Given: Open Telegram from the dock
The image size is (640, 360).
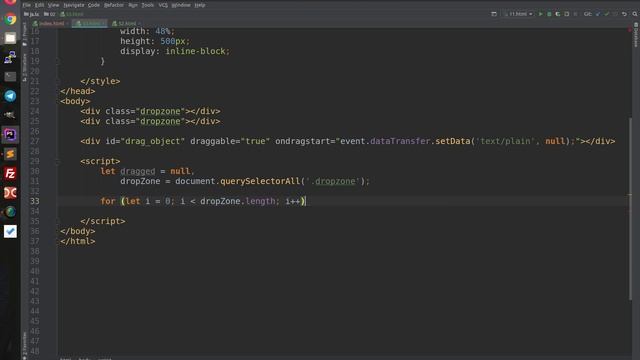Looking at the screenshot, I should coord(10,96).
